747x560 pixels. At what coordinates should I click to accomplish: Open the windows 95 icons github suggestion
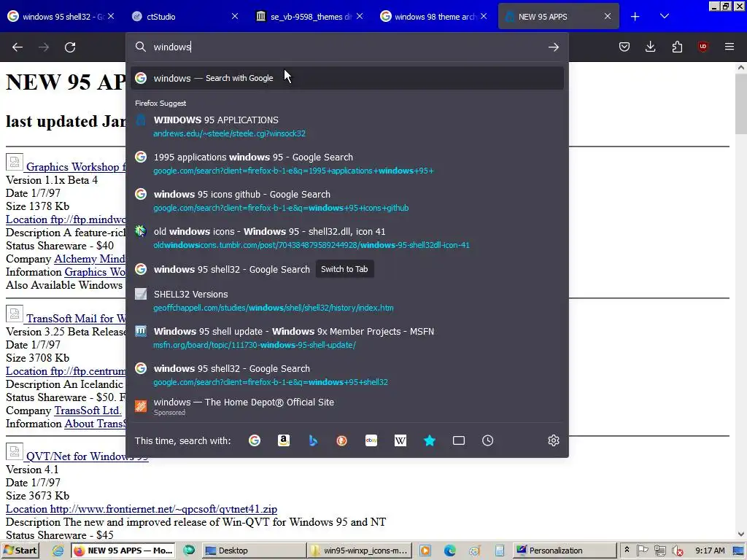(x=347, y=201)
